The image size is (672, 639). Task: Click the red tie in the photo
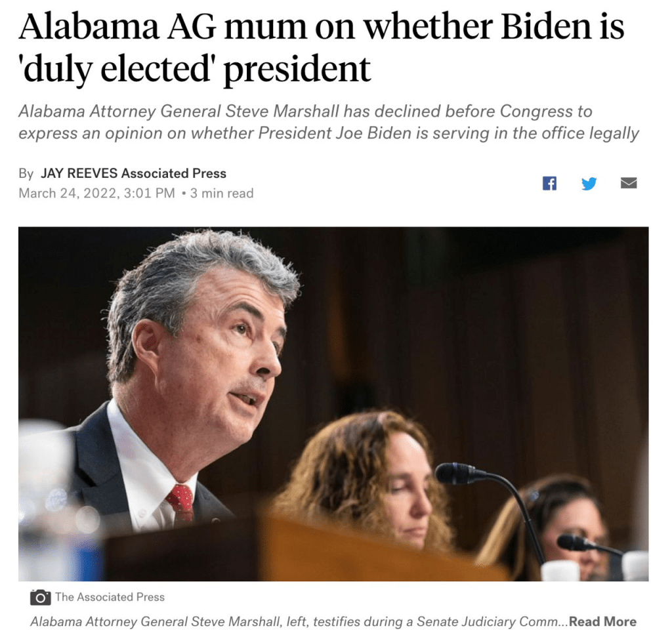[180, 503]
